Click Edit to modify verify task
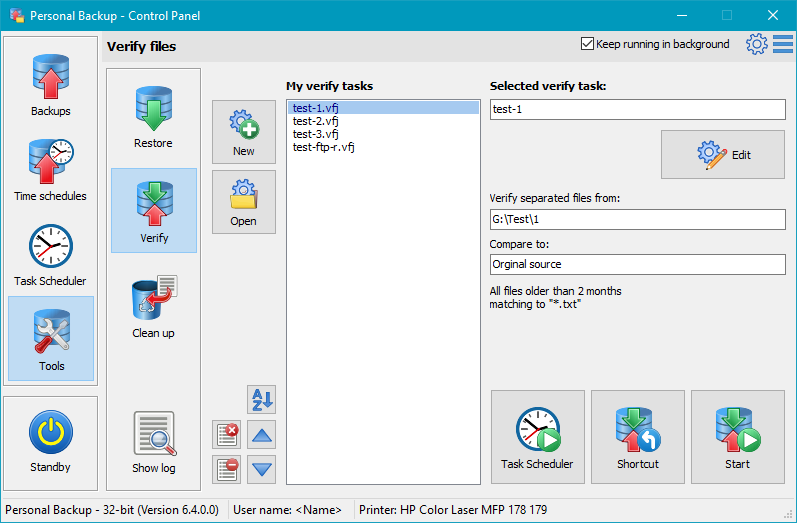The width and height of the screenshot is (797, 523). click(723, 155)
